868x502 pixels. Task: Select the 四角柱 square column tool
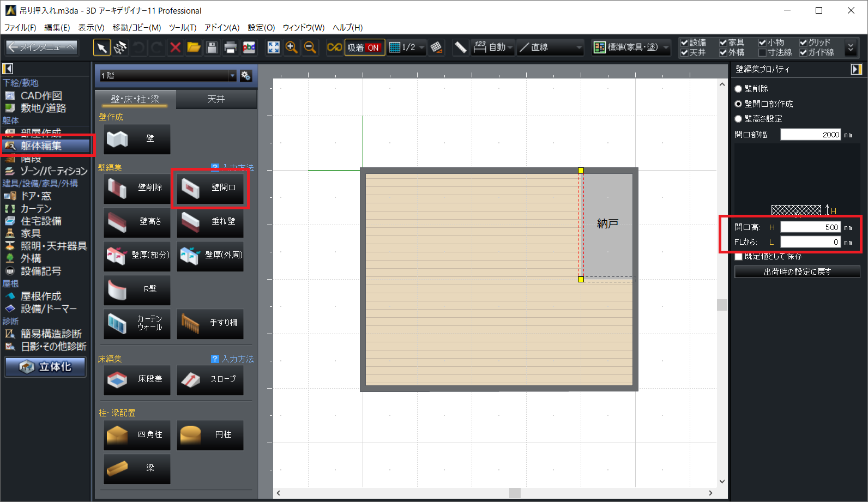(x=137, y=435)
